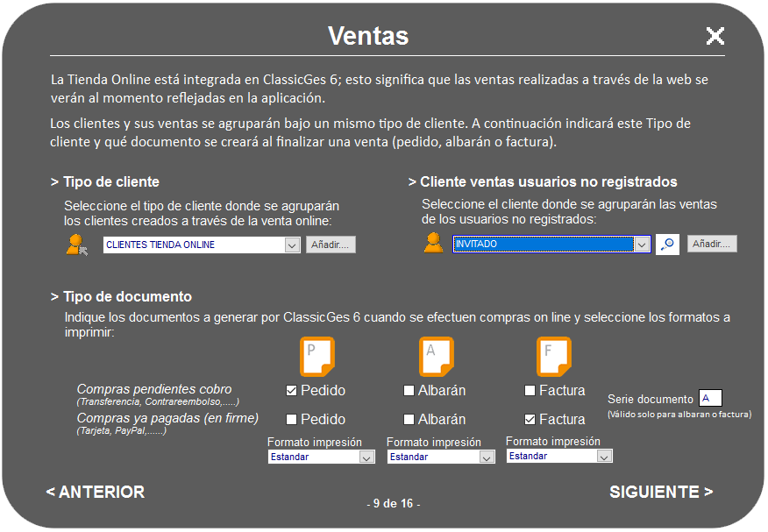
Task: Return to ANTERIOR step
Action: (96, 492)
